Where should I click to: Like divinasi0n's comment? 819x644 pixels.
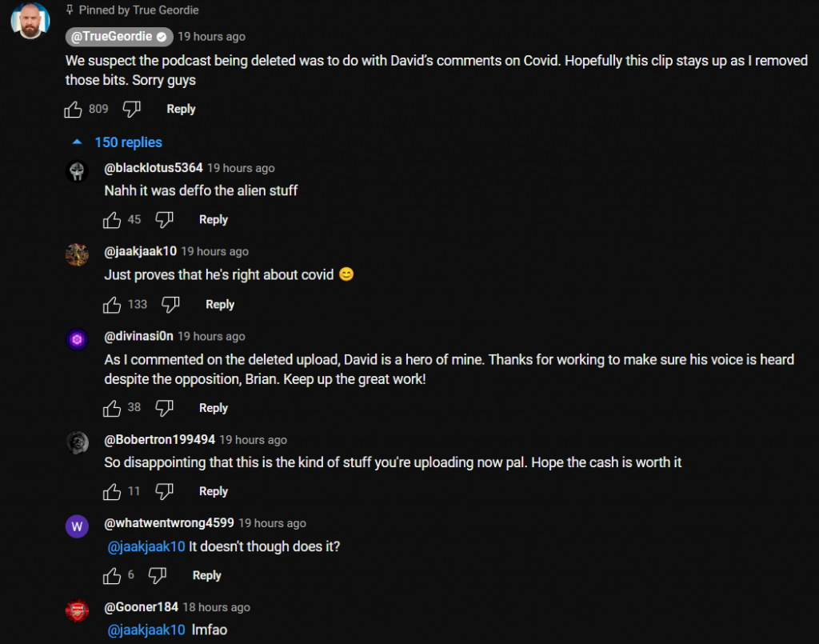pos(112,408)
